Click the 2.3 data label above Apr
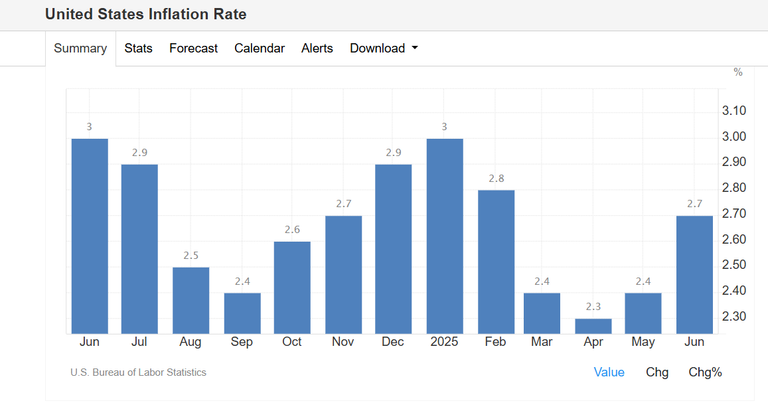Viewport: 768px width, 409px height. pos(593,307)
